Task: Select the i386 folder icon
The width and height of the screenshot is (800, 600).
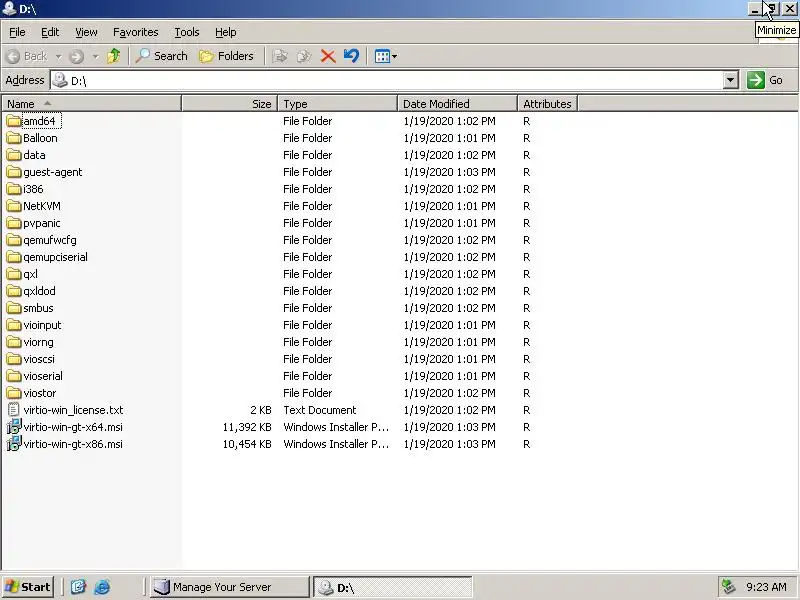Action: click(14, 189)
